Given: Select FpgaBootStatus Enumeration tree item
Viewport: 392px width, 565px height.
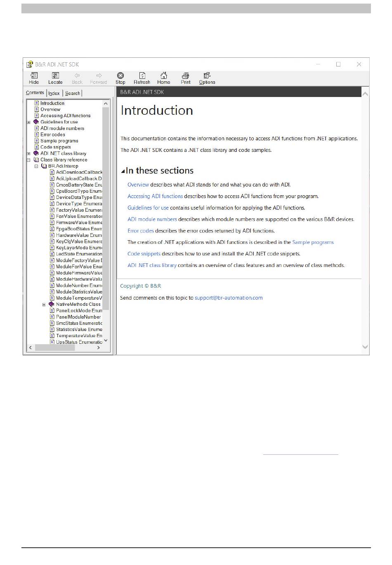Looking at the screenshot, I should coord(79,229).
